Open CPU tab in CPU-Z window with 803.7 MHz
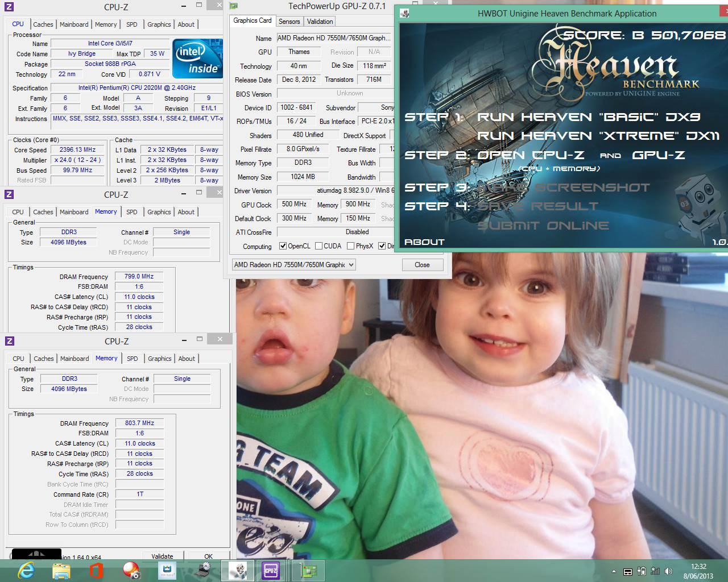Viewport: 728px width, 582px height. coord(19,359)
